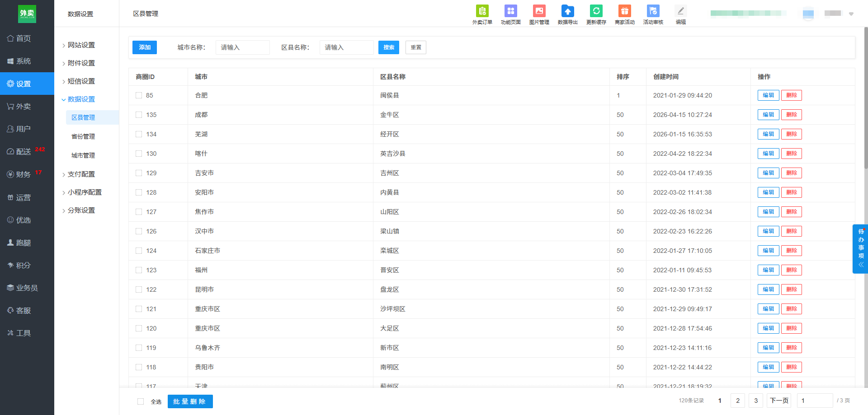Open 配送 in the left sidebar
This screenshot has width=868, height=415.
27,151
